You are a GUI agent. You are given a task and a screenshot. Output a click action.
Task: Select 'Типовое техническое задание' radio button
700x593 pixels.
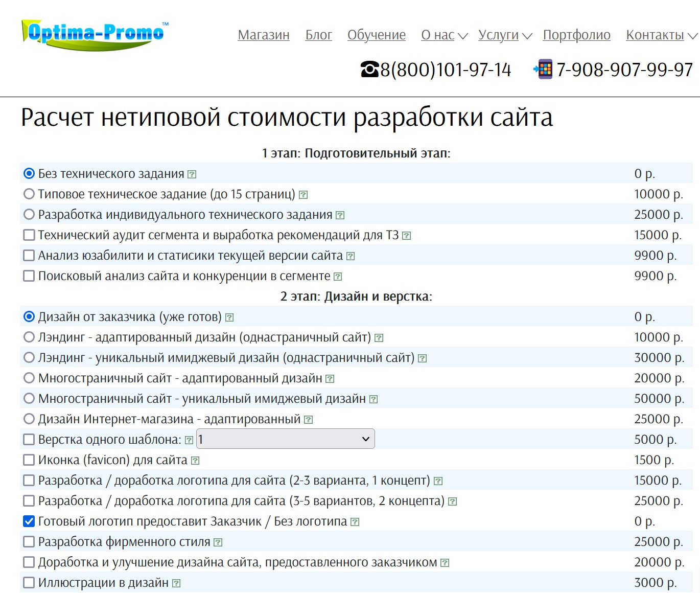pyautogui.click(x=29, y=194)
